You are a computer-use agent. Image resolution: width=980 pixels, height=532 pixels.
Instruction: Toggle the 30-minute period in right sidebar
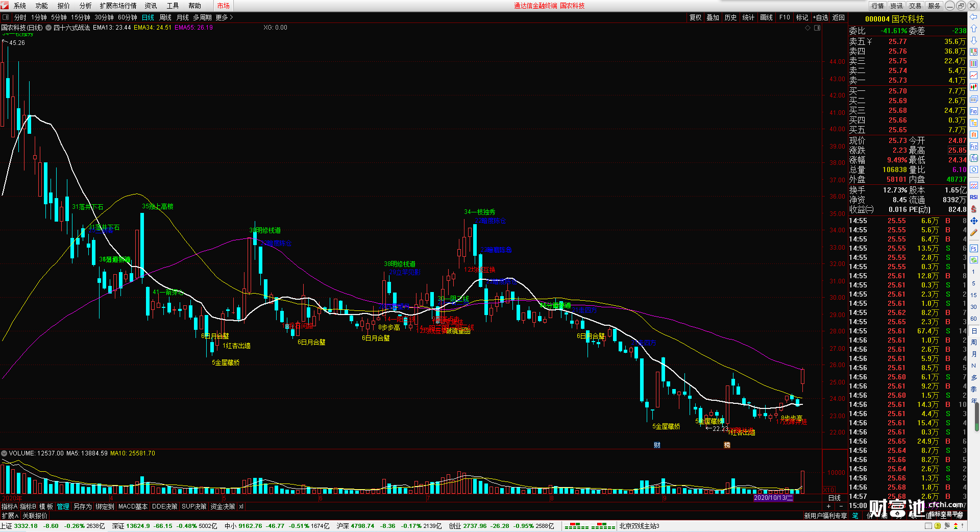pyautogui.click(x=974, y=307)
